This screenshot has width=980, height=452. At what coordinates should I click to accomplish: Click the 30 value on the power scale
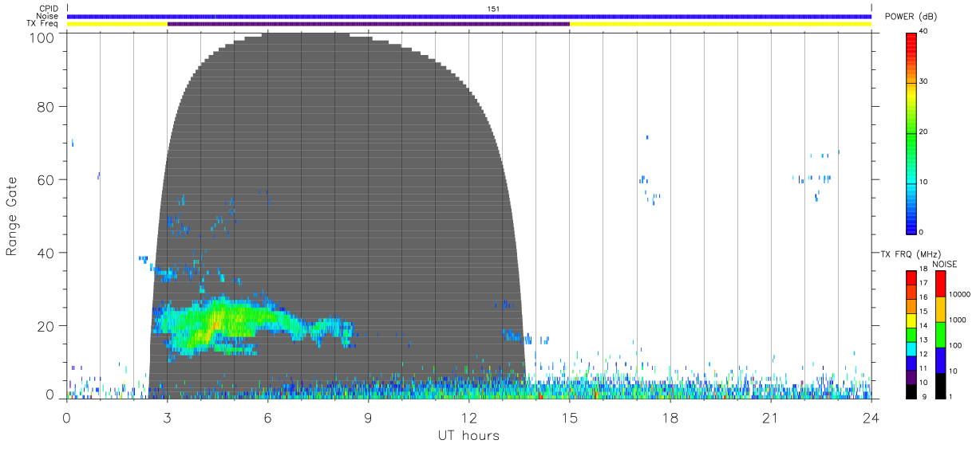point(923,81)
